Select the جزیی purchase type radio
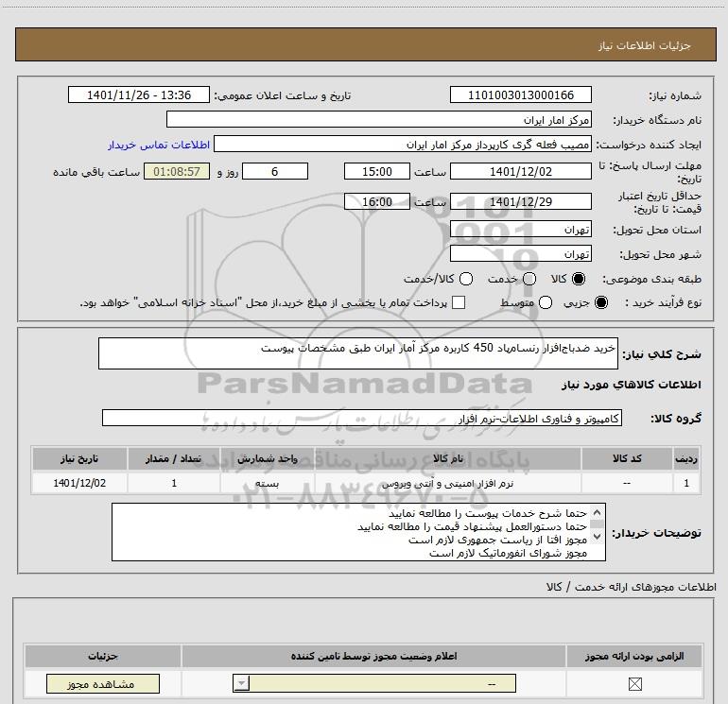The height and width of the screenshot is (704, 728). pos(601,302)
